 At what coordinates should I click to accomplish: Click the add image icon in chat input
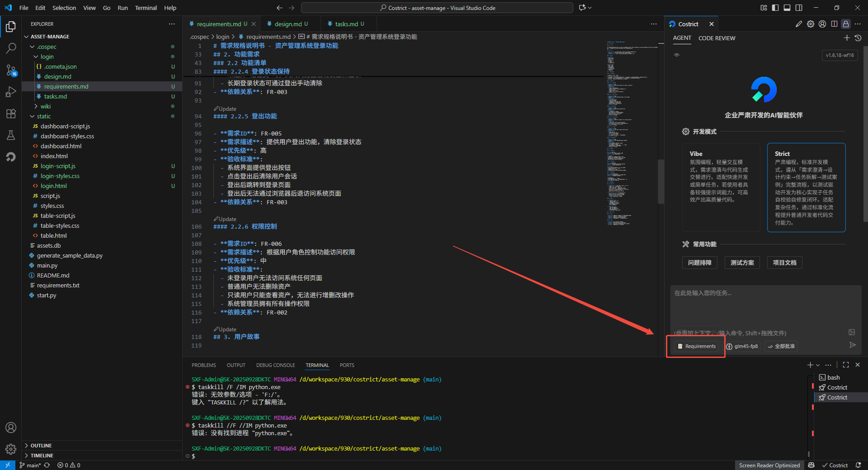coord(852,332)
